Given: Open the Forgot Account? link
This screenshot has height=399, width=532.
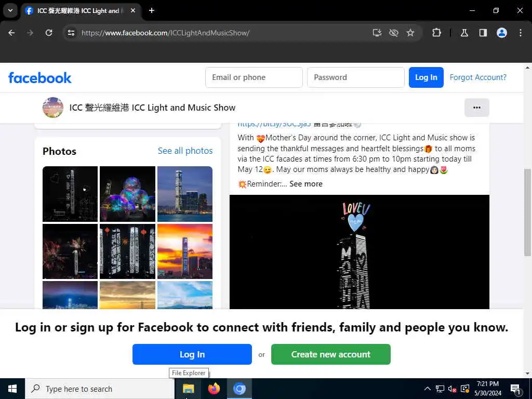Looking at the screenshot, I should tap(478, 77).
